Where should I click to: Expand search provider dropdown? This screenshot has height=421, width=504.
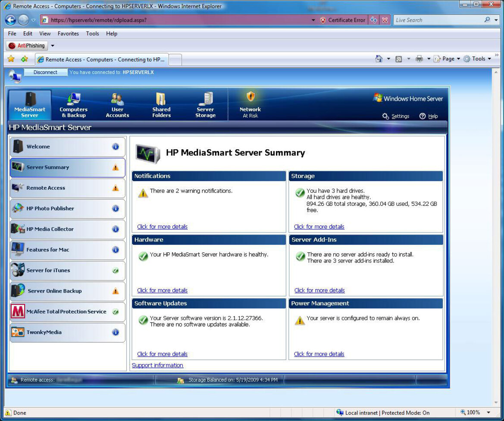[x=496, y=20]
